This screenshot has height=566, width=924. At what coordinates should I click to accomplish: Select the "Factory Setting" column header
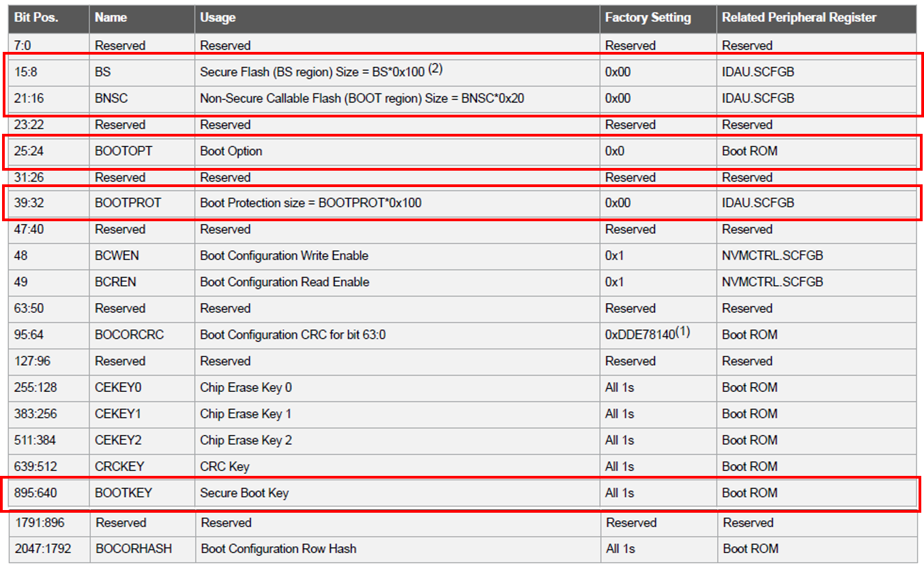click(648, 18)
